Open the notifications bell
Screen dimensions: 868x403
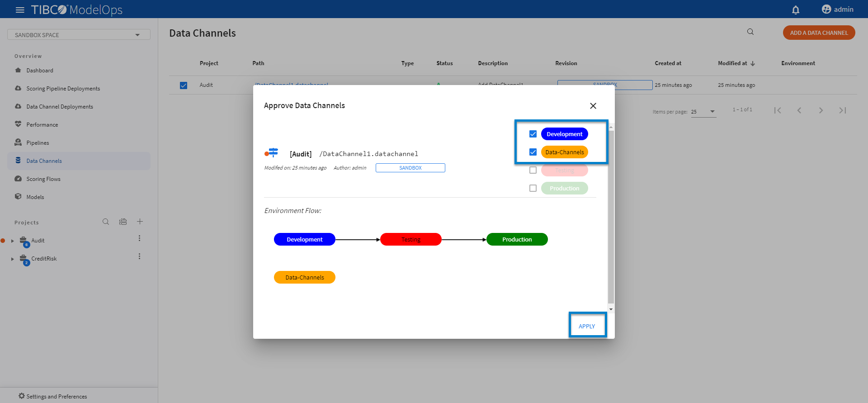point(796,9)
